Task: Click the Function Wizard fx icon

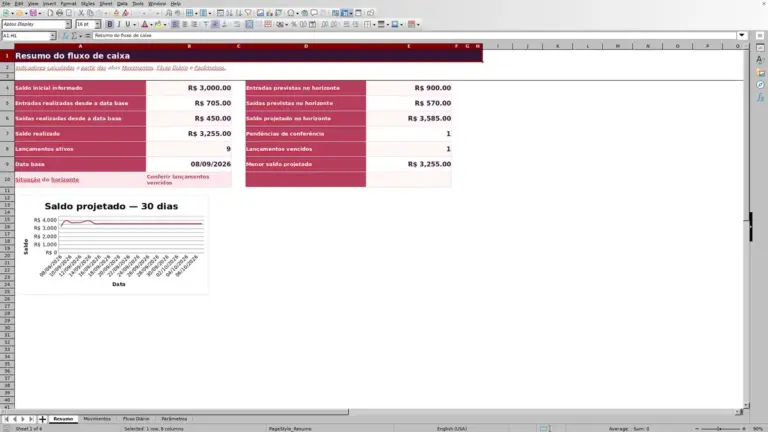Action: pos(65,36)
